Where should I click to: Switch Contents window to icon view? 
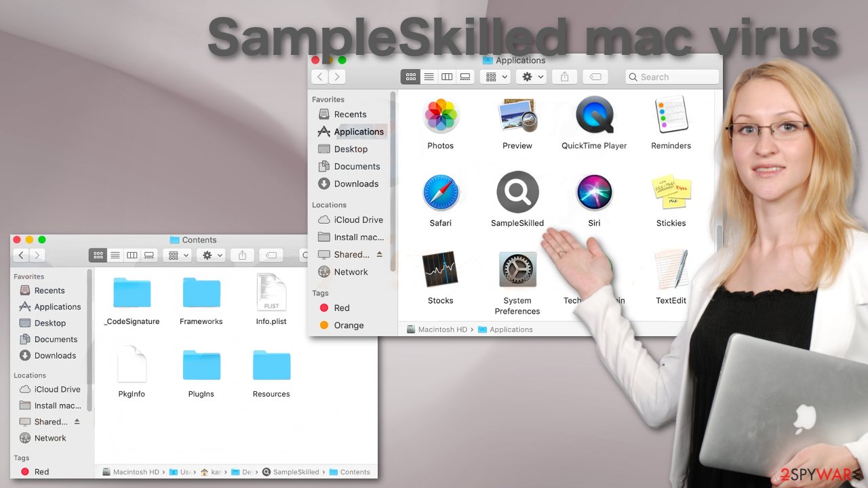[98, 256]
